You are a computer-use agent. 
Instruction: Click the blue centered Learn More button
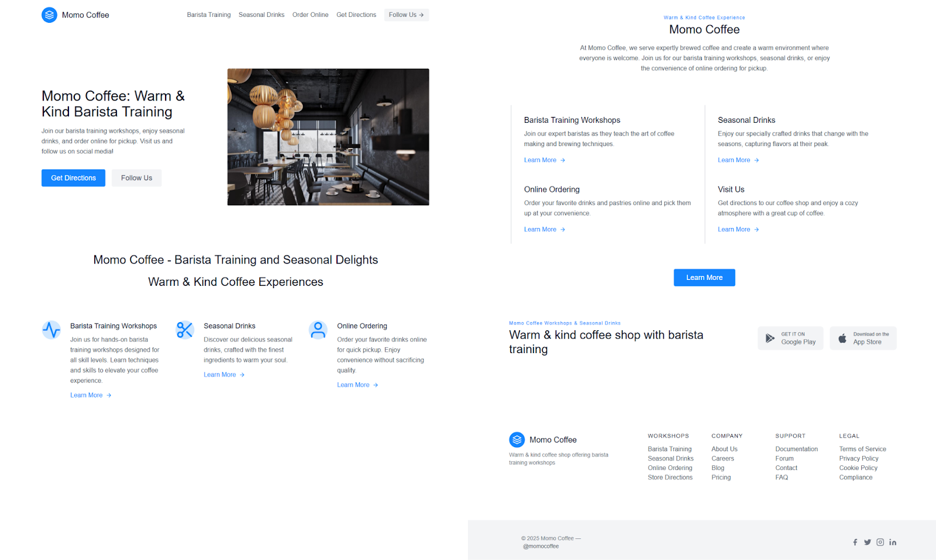[x=704, y=278]
